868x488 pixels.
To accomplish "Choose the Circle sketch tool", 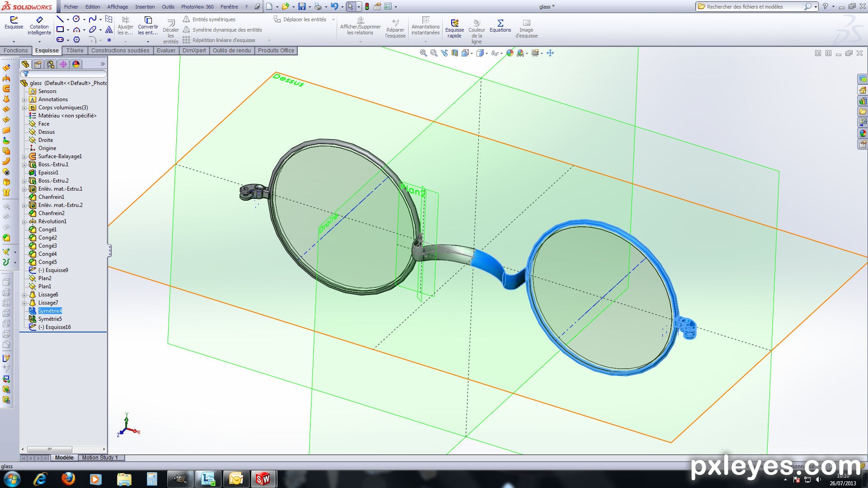I will pos(76,19).
